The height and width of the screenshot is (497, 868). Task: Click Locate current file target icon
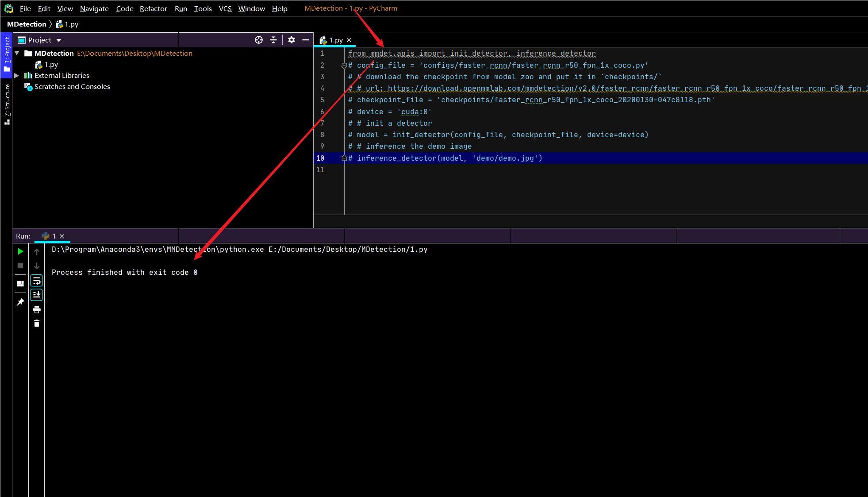[259, 40]
